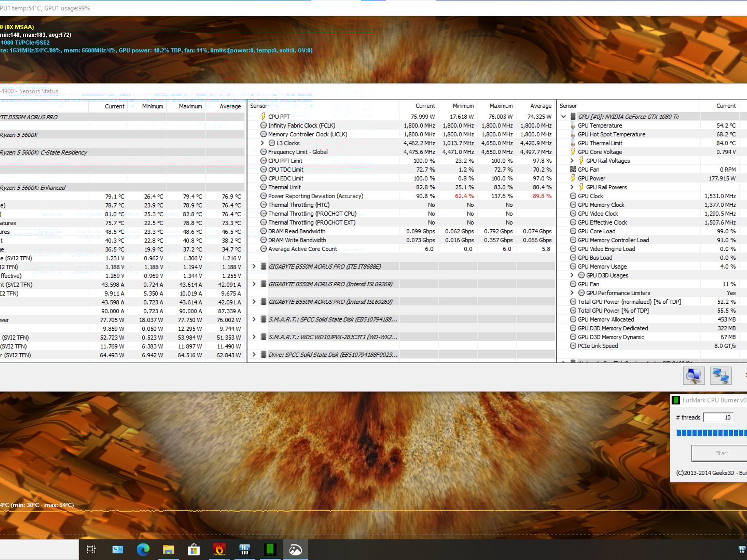Image resolution: width=747 pixels, height=560 pixels.
Task: Open FurMark from the taskbar flame icon
Action: (x=219, y=549)
